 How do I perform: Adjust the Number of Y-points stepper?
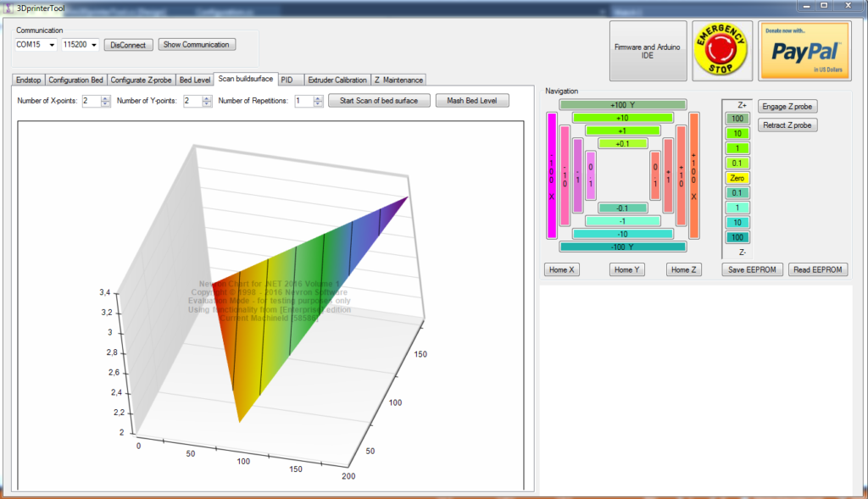pos(207,101)
